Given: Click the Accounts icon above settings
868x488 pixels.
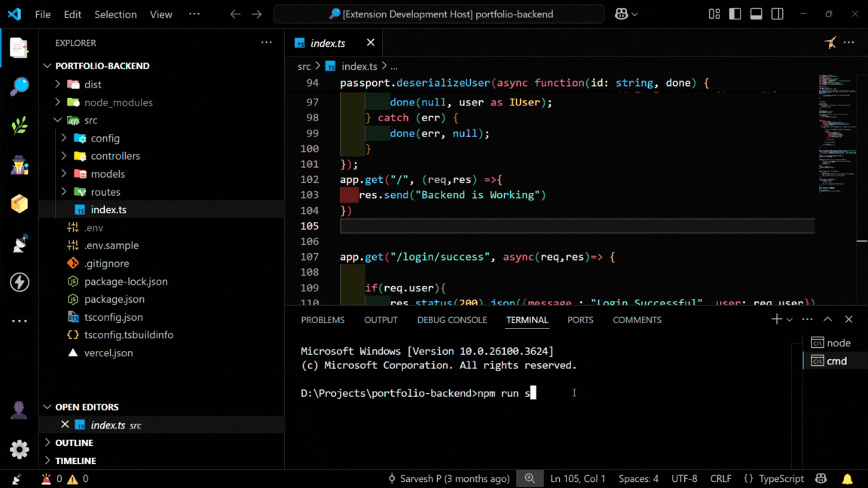Looking at the screenshot, I should pyautogui.click(x=19, y=410).
